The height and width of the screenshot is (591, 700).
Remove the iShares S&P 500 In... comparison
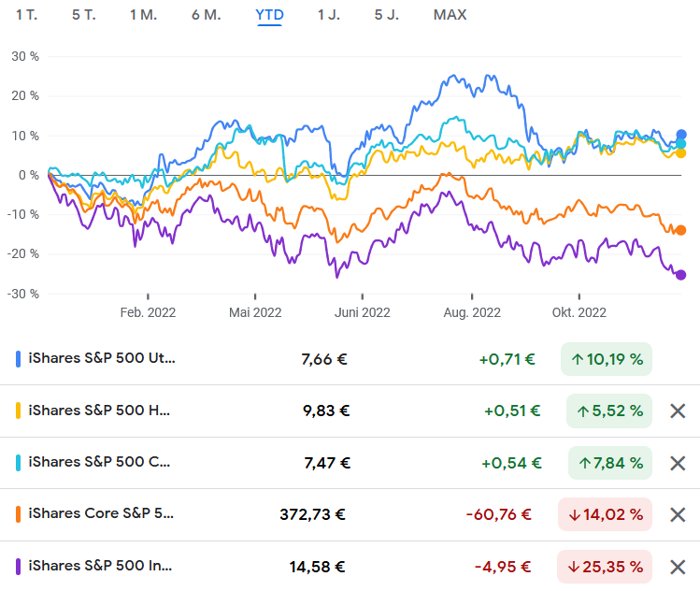pyautogui.click(x=679, y=566)
